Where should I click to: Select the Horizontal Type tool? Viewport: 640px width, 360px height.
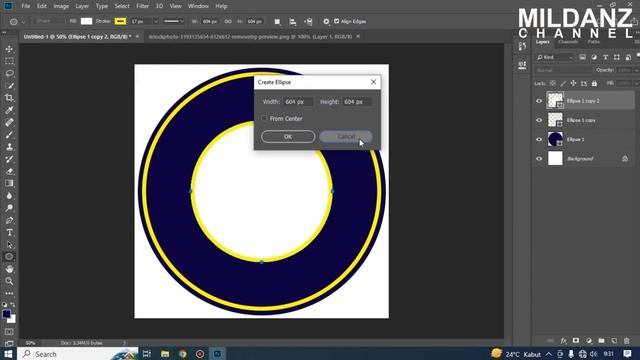click(9, 233)
